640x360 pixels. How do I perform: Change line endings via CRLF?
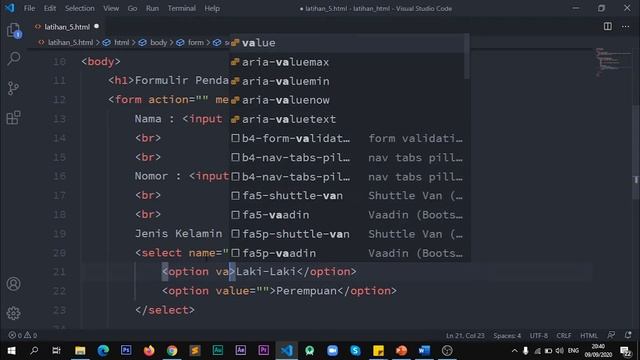point(564,336)
